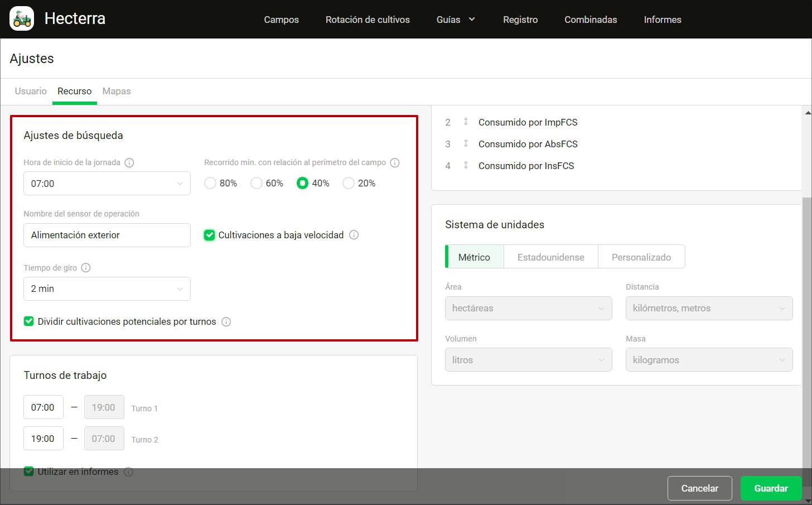Open the Hora de inicio 07:00 dropdown

(x=107, y=184)
